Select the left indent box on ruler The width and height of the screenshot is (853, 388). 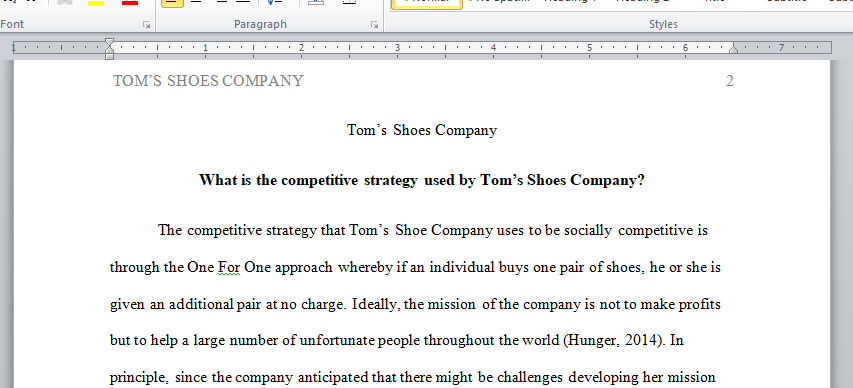pyautogui.click(x=109, y=56)
